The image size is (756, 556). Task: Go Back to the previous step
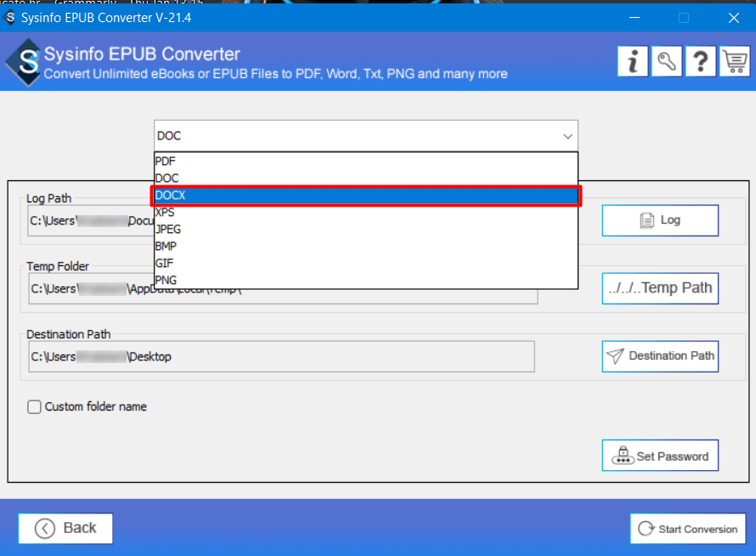pos(65,528)
